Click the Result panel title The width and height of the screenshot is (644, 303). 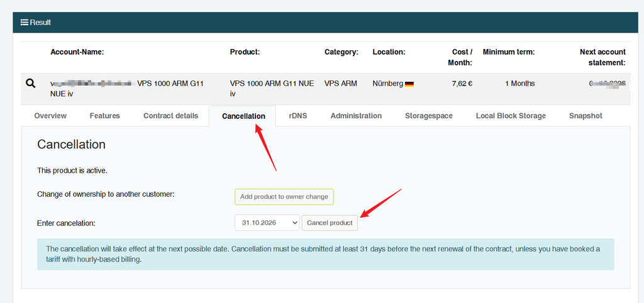(40, 22)
